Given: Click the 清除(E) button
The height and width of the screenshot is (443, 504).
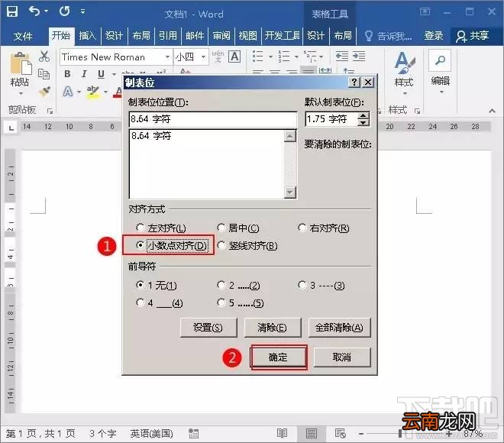Looking at the screenshot, I should [x=273, y=328].
